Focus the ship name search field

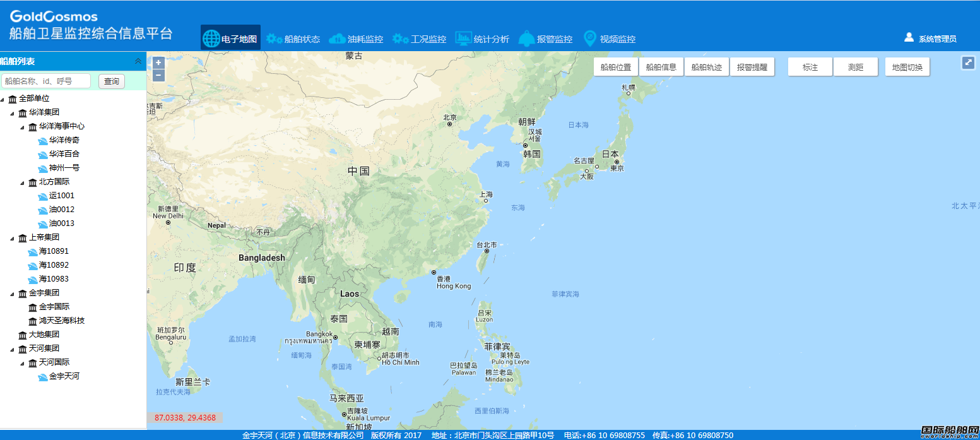pyautogui.click(x=47, y=81)
